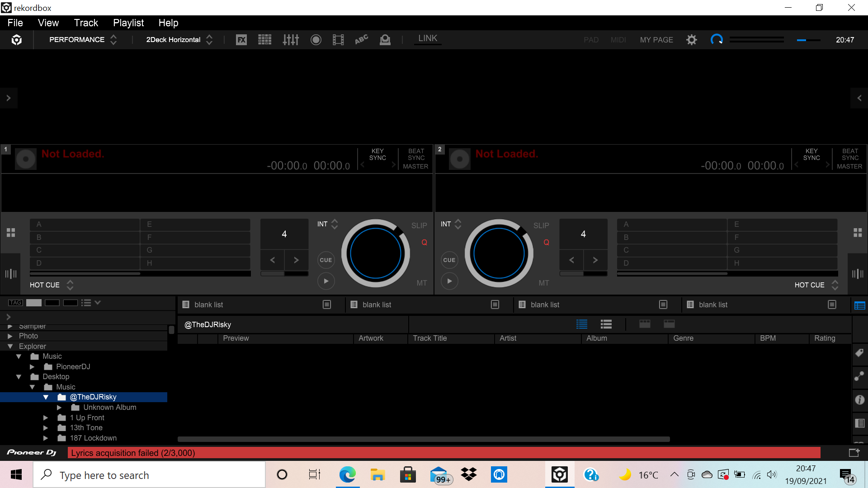The height and width of the screenshot is (488, 868).
Task: Open the 2Deck Horizontal layout dropdown
Action: pyautogui.click(x=179, y=40)
